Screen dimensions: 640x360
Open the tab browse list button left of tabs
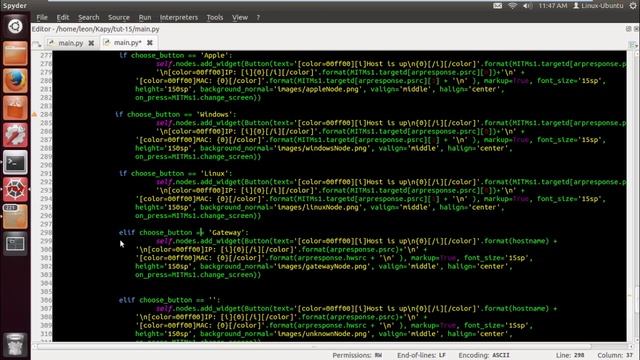pyautogui.click(x=37, y=44)
